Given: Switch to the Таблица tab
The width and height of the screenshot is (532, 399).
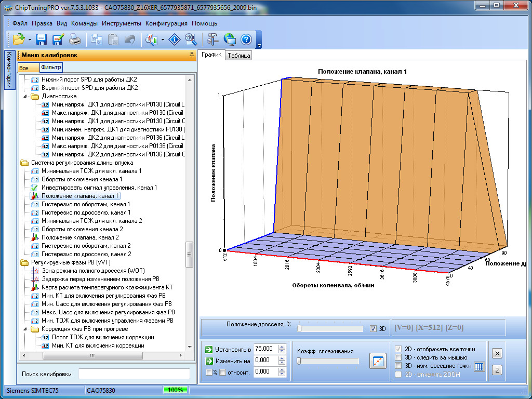Looking at the screenshot, I should click(x=239, y=56).
